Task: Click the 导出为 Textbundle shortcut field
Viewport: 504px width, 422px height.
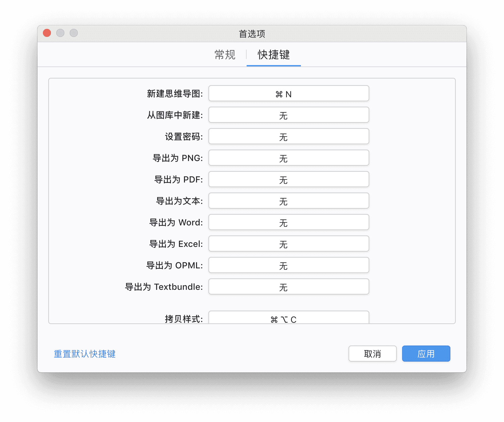Action: tap(288, 286)
